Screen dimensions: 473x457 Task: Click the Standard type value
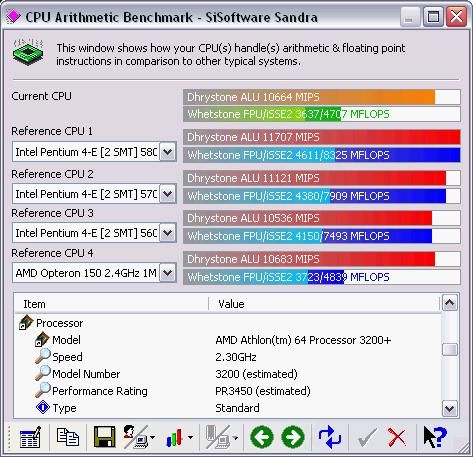point(237,408)
